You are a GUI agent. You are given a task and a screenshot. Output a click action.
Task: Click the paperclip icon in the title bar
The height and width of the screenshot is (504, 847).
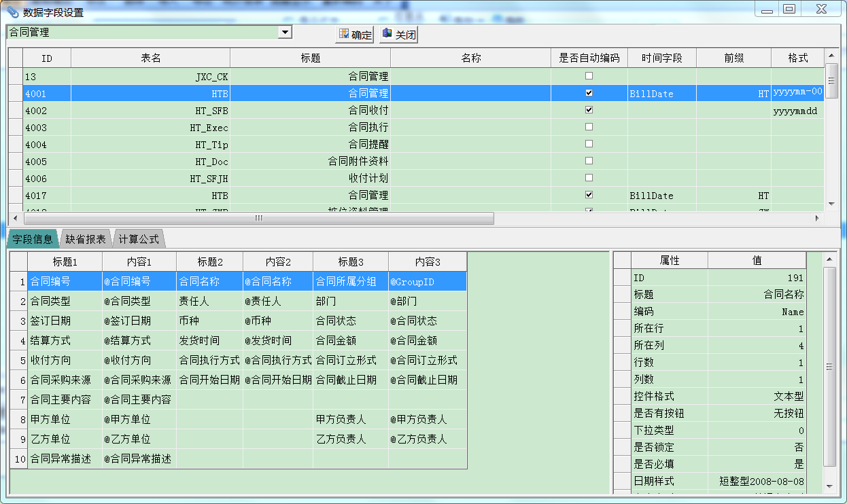(x=12, y=12)
